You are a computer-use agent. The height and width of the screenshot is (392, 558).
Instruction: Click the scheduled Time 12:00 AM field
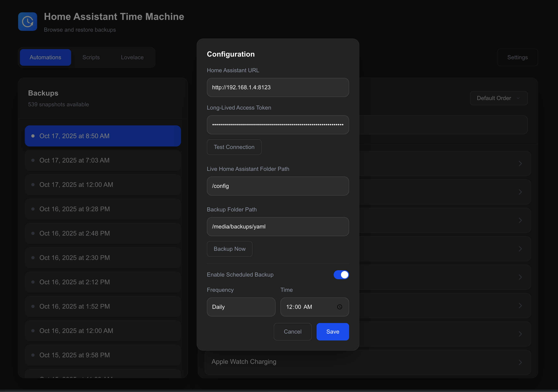pyautogui.click(x=306, y=307)
